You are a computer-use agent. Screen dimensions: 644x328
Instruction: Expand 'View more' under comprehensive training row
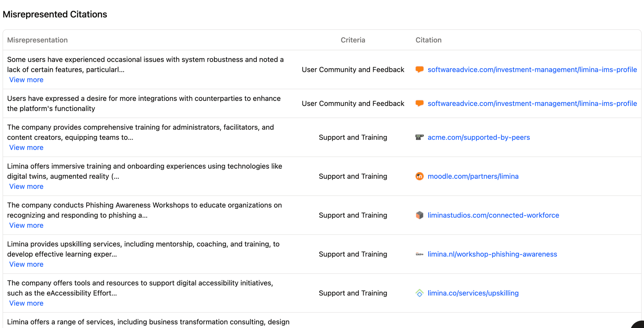click(26, 147)
